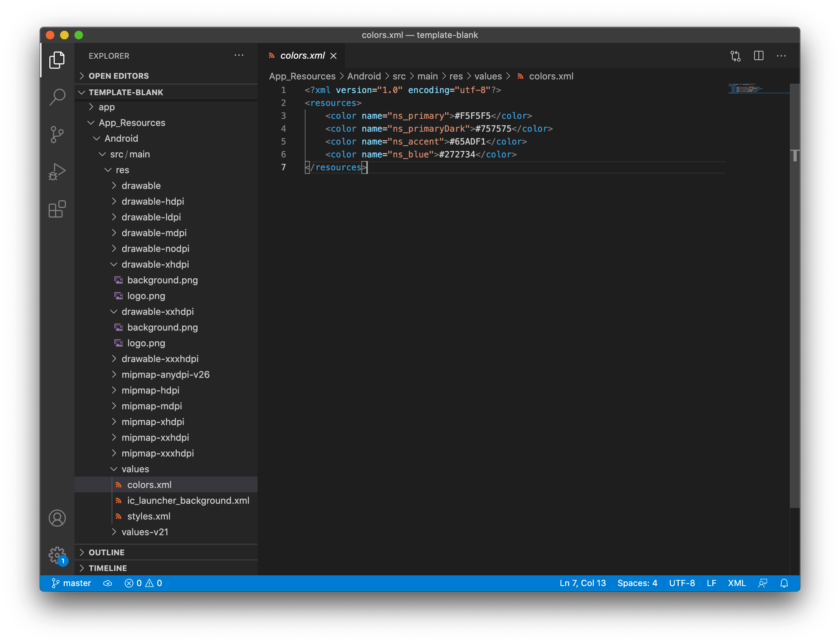Click UTF-8 encoding in status bar
The height and width of the screenshot is (644, 840).
point(682,583)
